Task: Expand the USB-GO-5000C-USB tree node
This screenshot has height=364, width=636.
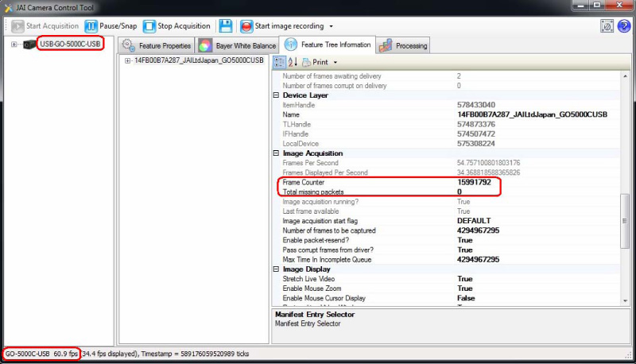Action: 14,45
